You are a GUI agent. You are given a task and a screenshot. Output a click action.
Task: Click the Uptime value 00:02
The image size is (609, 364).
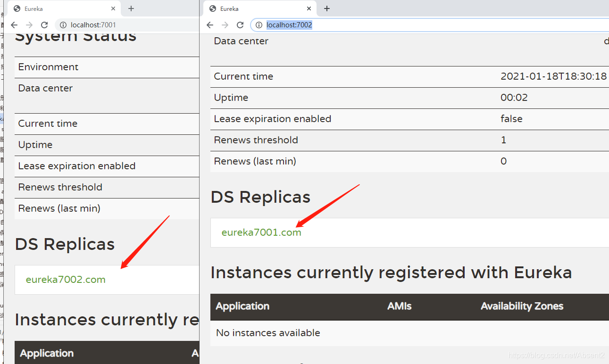pos(514,98)
